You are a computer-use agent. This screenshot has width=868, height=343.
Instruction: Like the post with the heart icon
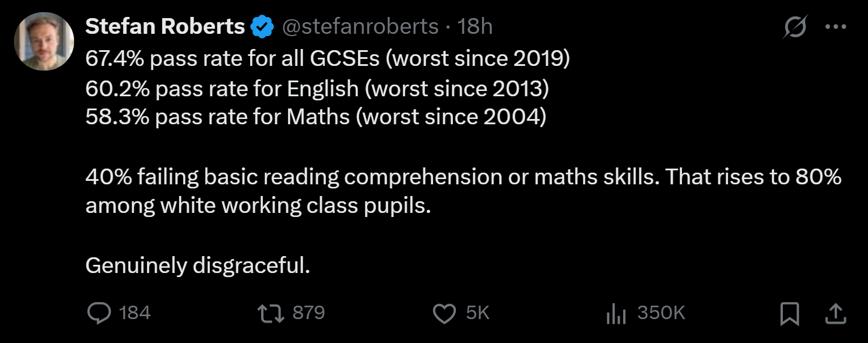[445, 314]
